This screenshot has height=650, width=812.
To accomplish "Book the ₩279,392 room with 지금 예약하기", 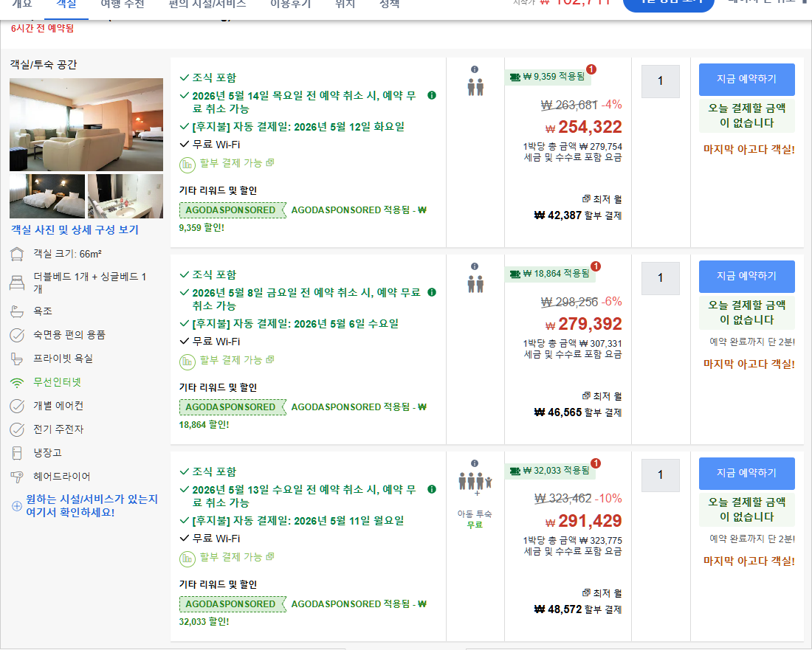I will 746,277.
